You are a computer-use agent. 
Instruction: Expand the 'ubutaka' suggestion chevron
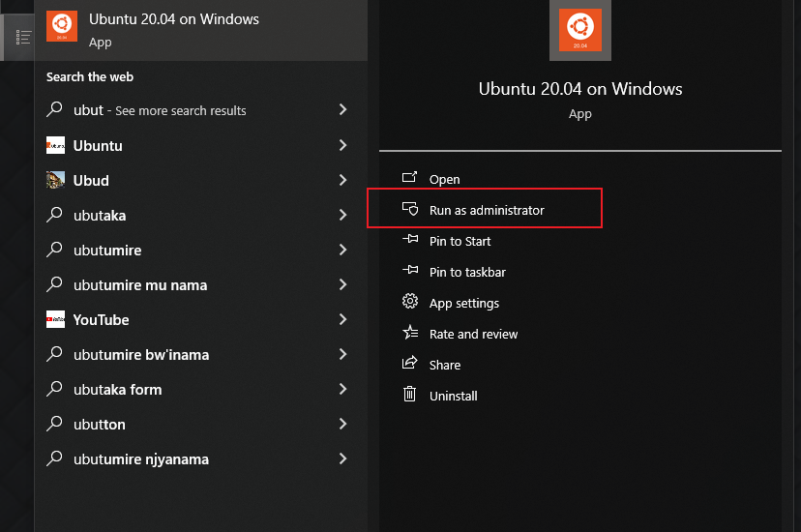342,215
